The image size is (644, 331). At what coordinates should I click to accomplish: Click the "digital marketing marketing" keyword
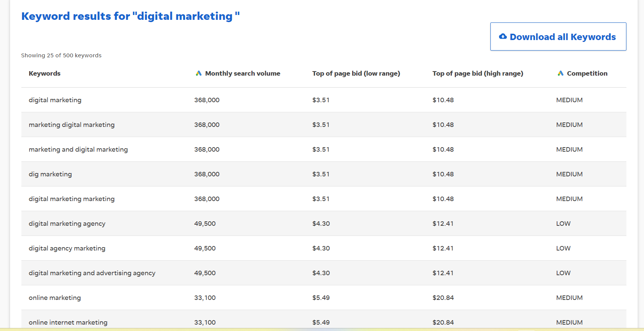pos(72,199)
